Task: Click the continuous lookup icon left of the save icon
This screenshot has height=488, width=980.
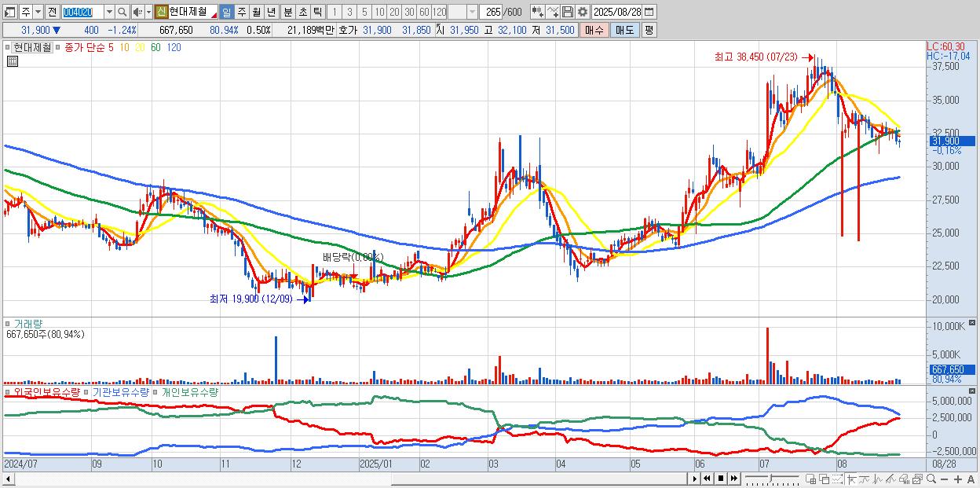Action: [538, 12]
